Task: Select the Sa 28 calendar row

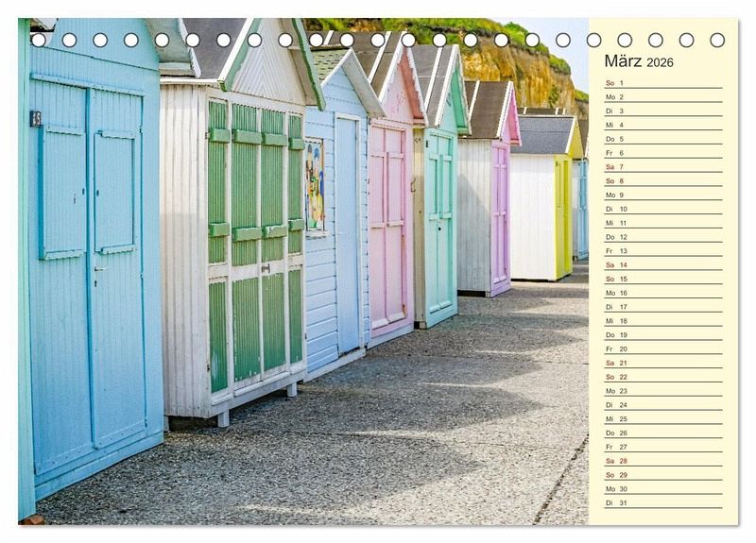Action: pos(663,460)
